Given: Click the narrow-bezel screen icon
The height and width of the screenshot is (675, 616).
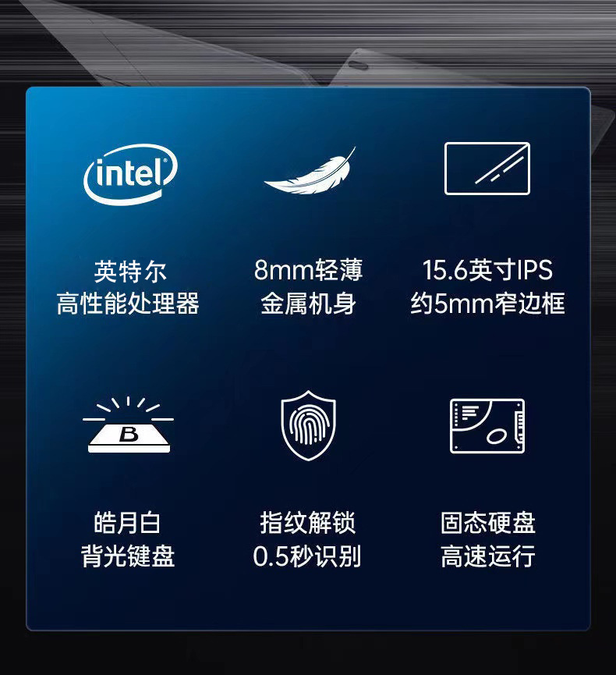Looking at the screenshot, I should click(487, 169).
